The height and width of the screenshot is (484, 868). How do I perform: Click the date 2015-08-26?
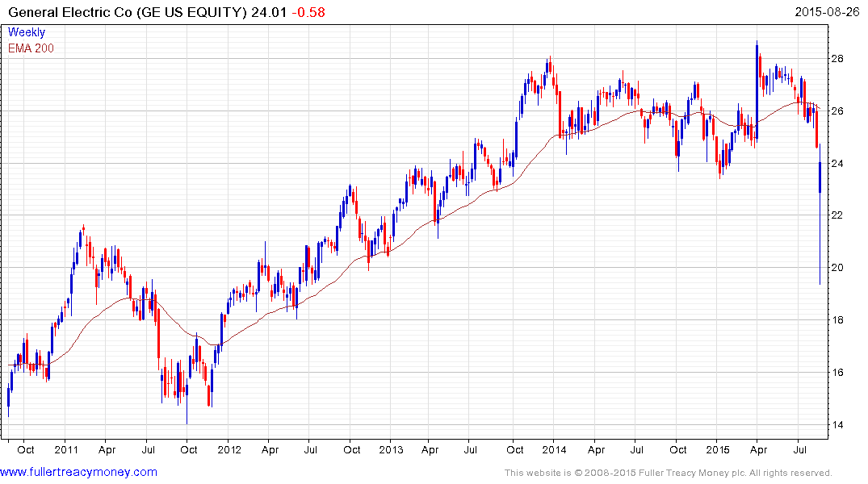[x=827, y=11]
